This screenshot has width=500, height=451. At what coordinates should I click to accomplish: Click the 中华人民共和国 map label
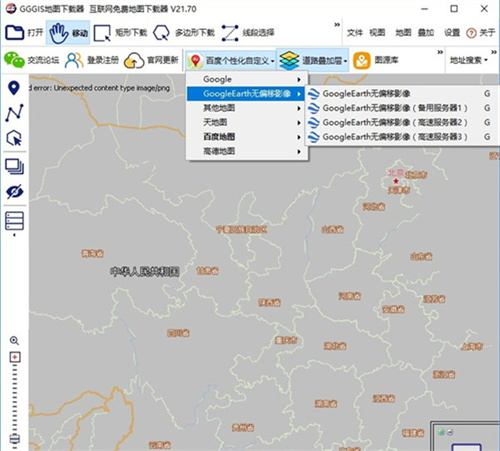pyautogui.click(x=145, y=272)
